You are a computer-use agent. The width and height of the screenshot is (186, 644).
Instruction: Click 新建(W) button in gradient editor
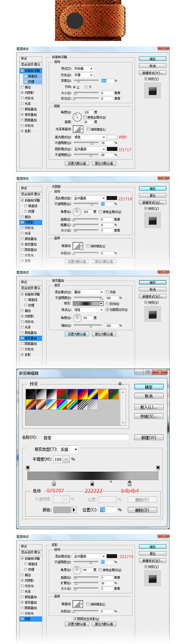pyautogui.click(x=149, y=438)
